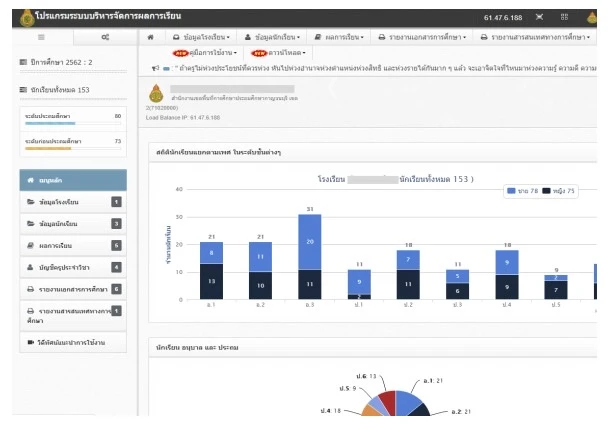This screenshot has width=611, height=435.
Task: Click the grid apps icon in header
Action: point(564,17)
